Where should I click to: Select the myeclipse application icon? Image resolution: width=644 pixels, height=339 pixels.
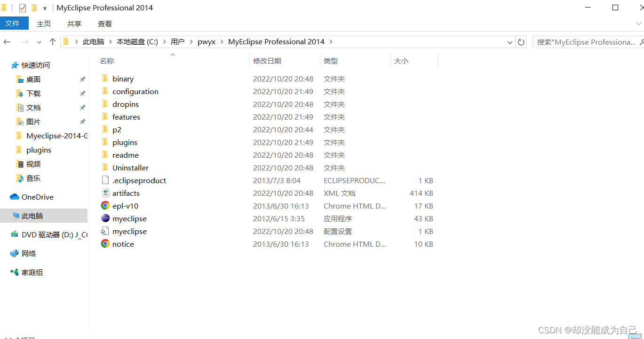(x=105, y=218)
